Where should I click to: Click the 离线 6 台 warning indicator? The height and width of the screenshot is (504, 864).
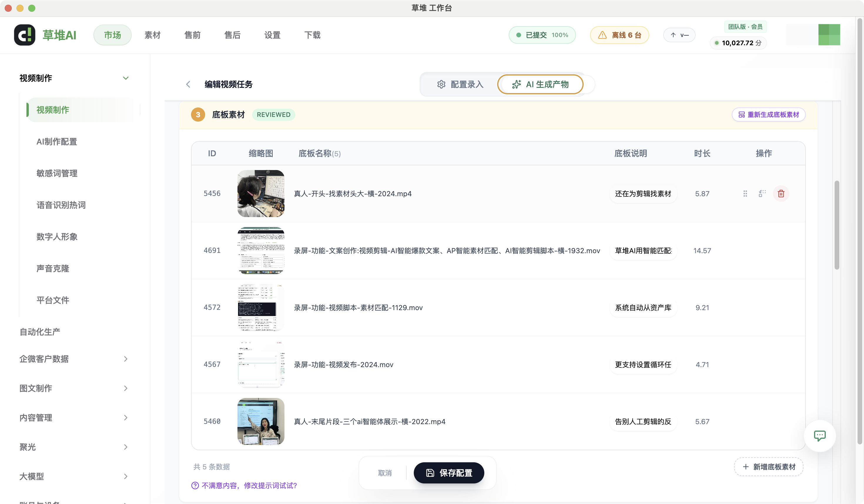(x=619, y=35)
